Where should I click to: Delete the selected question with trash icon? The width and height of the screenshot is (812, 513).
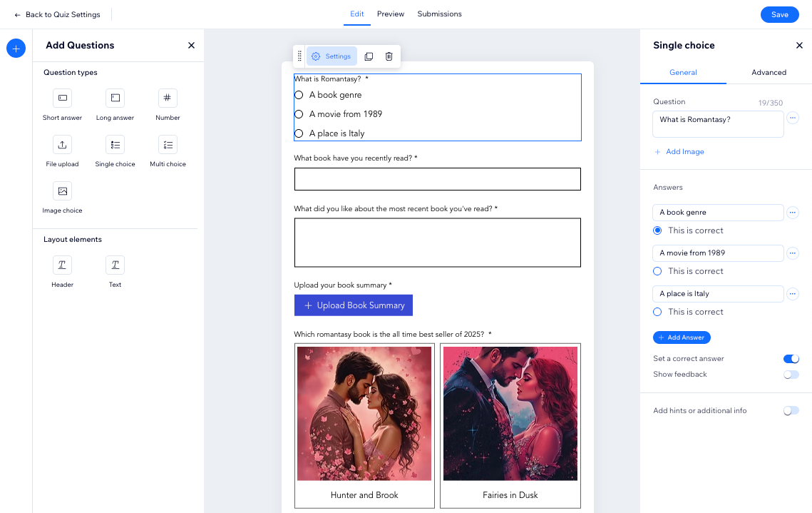(x=389, y=56)
